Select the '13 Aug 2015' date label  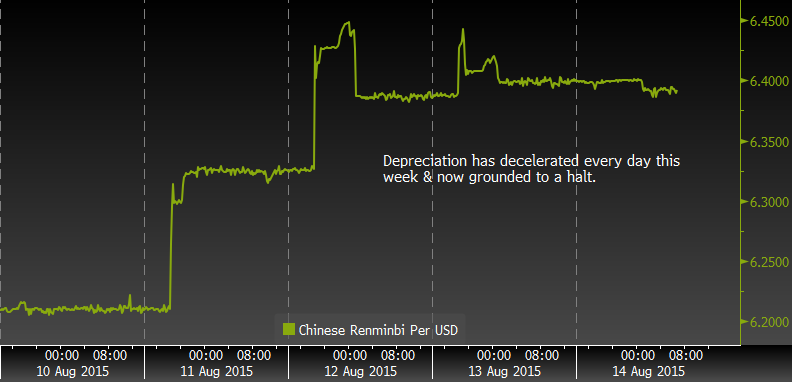(x=505, y=371)
